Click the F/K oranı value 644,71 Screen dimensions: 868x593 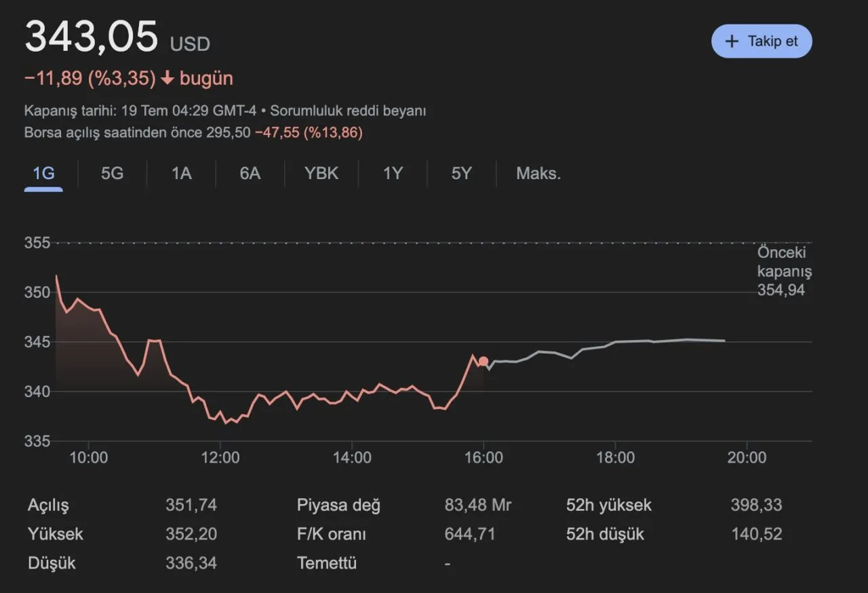point(470,534)
